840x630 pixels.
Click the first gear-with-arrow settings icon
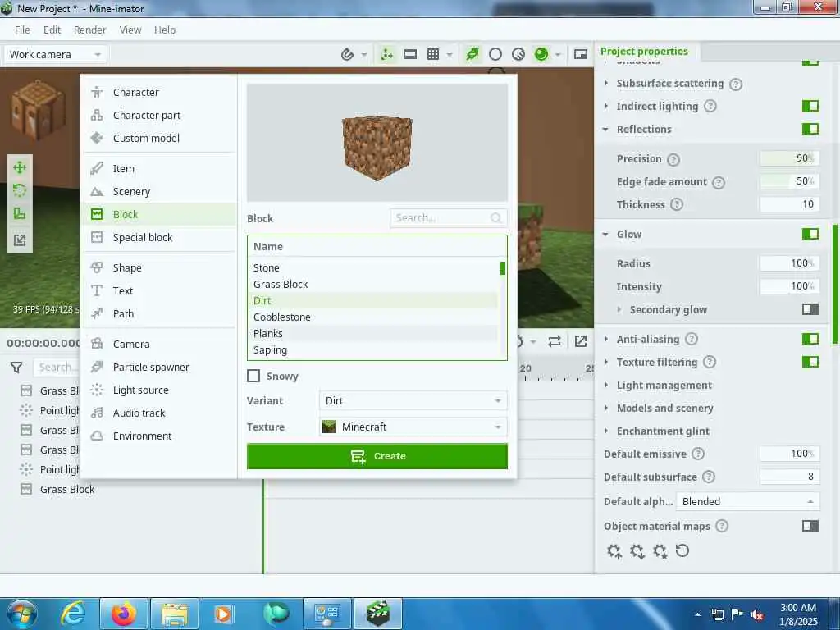tap(614, 551)
